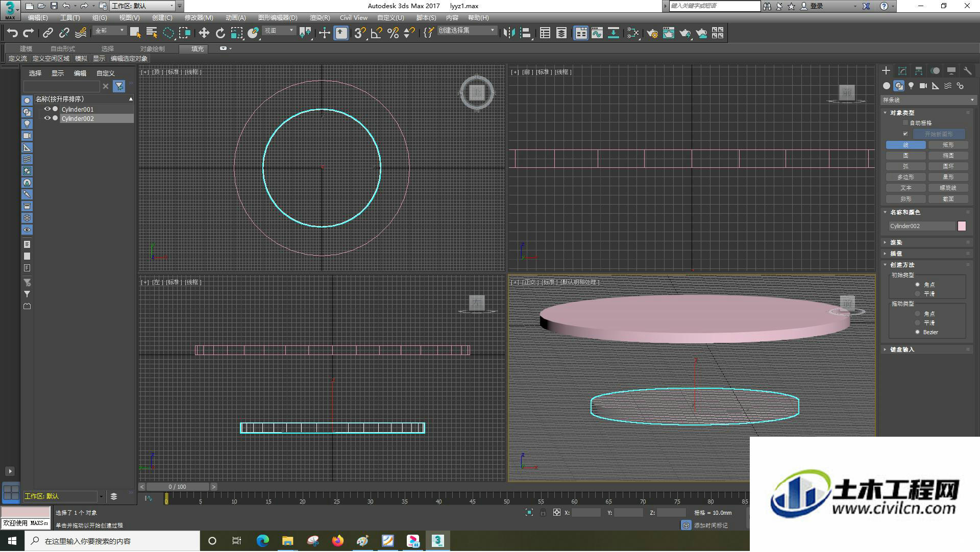Open the 全部 selection filter dropdown
Screen dimensions: 980x552
pyautogui.click(x=110, y=31)
